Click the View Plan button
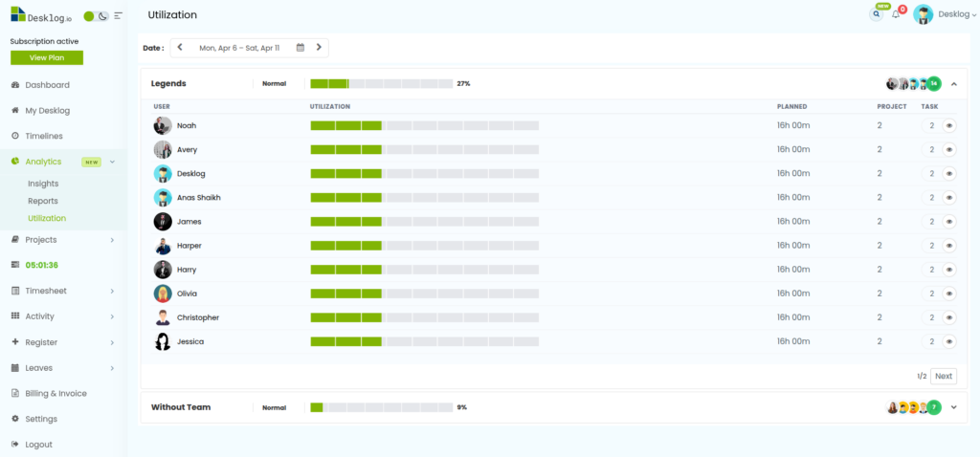Image resolution: width=980 pixels, height=457 pixels. click(46, 57)
